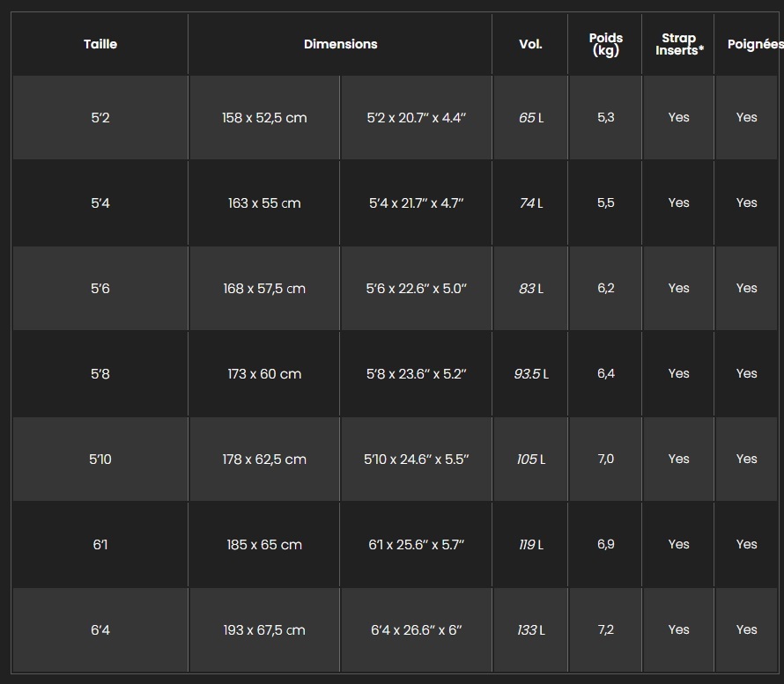
Task: Select the 6'4 size cell
Action: (100, 630)
